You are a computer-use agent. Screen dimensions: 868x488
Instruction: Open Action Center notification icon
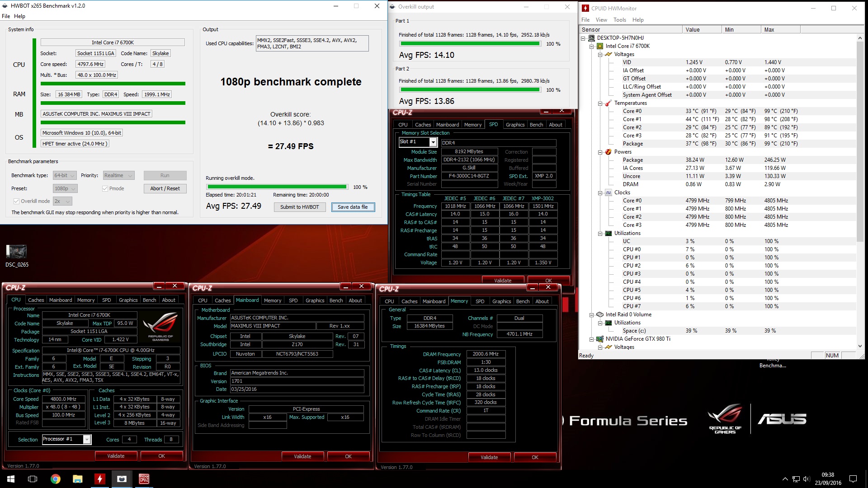(x=853, y=479)
